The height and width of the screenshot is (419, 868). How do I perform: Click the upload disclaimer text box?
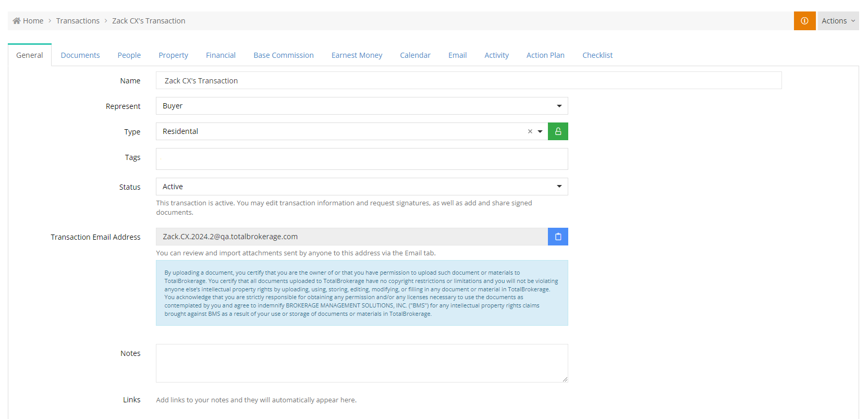[362, 293]
